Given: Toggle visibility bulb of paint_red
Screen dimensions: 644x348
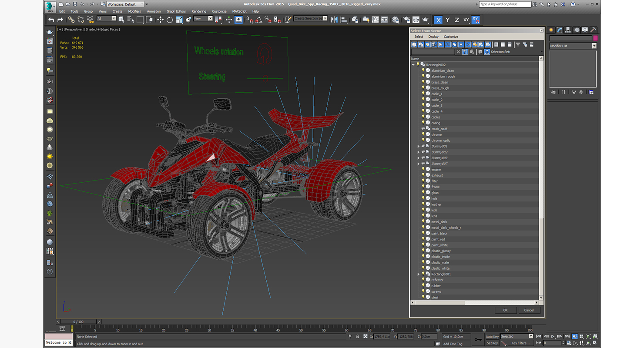Looking at the screenshot, I should pos(423,239).
